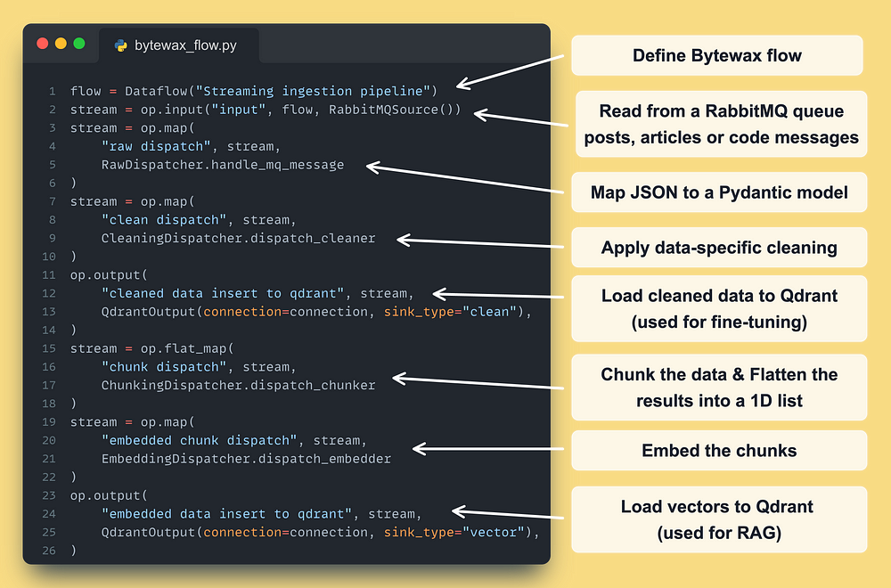Click the "clean dispatch" string
The height and width of the screenshot is (588, 891).
[164, 220]
